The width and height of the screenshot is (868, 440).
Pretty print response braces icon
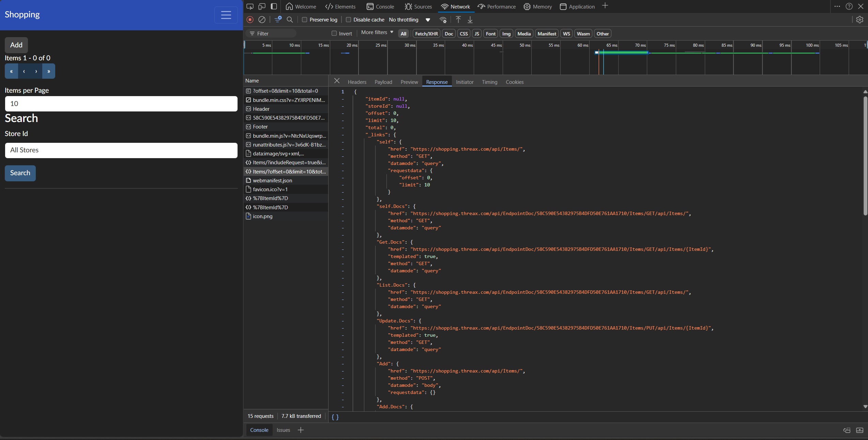[x=335, y=417]
